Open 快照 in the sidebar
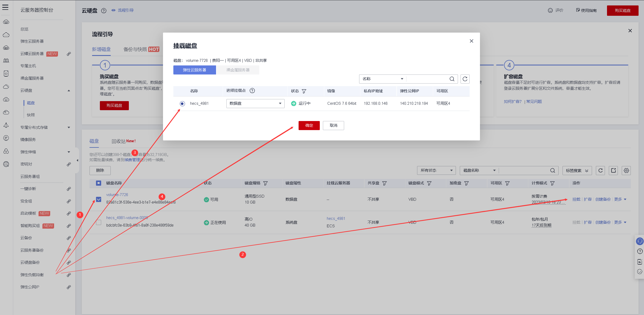This screenshot has width=644, height=315. (31, 115)
